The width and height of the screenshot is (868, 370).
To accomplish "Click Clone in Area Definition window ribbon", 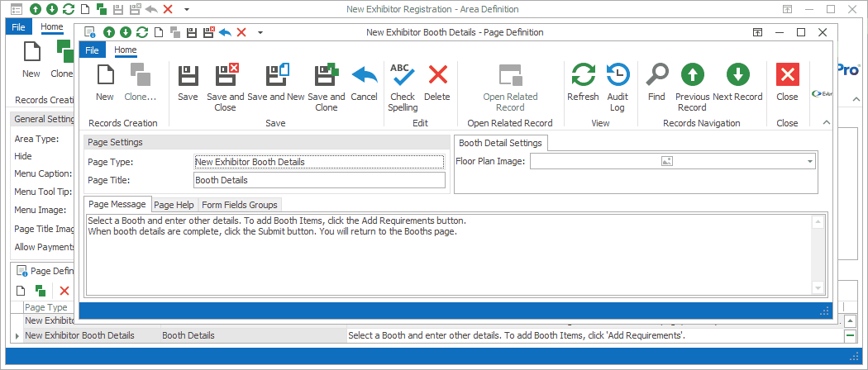I will [63, 59].
